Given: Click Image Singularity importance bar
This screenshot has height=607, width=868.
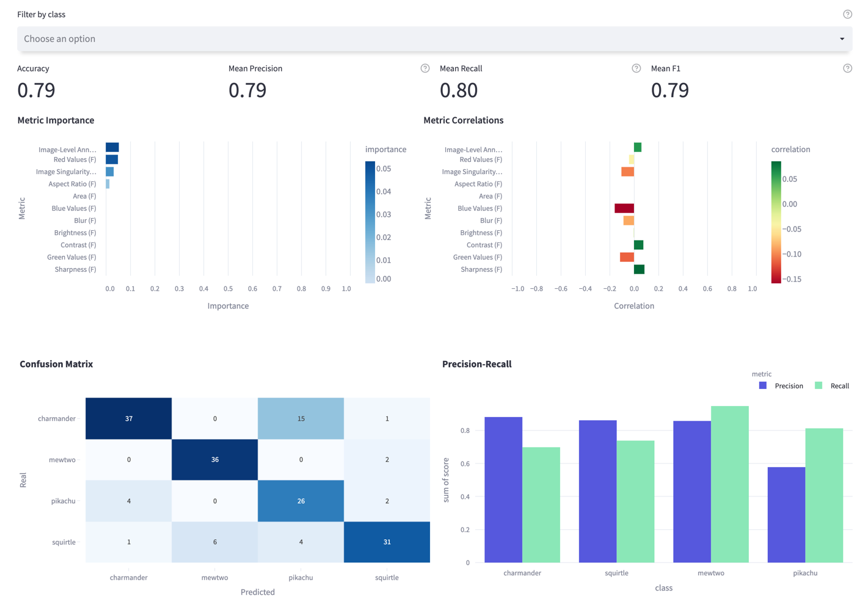Looking at the screenshot, I should pyautogui.click(x=110, y=172).
